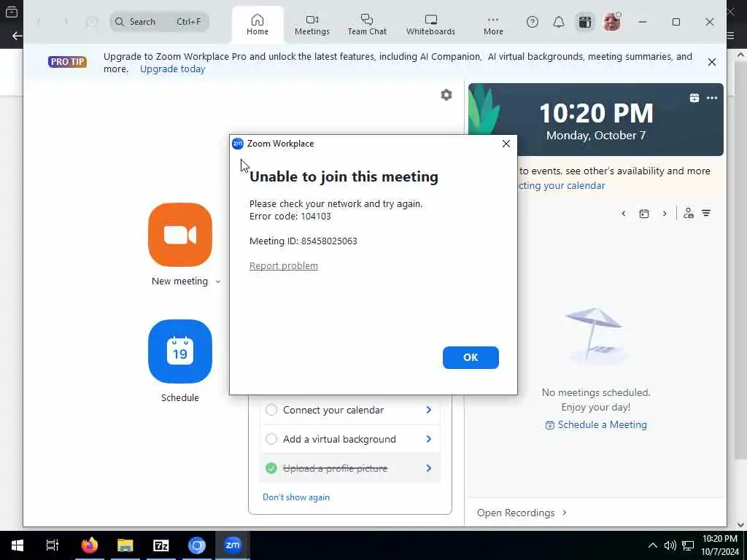Show hidden tray icons chevron
747x560 pixels.
tap(653, 545)
